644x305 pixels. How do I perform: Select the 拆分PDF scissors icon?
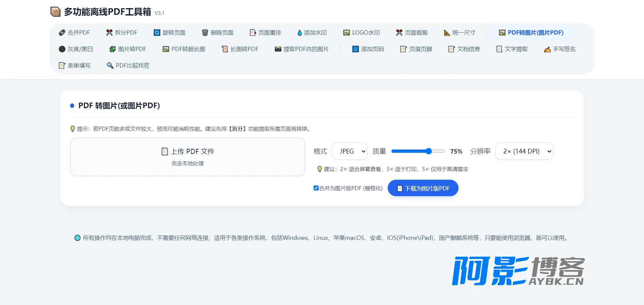click(109, 33)
